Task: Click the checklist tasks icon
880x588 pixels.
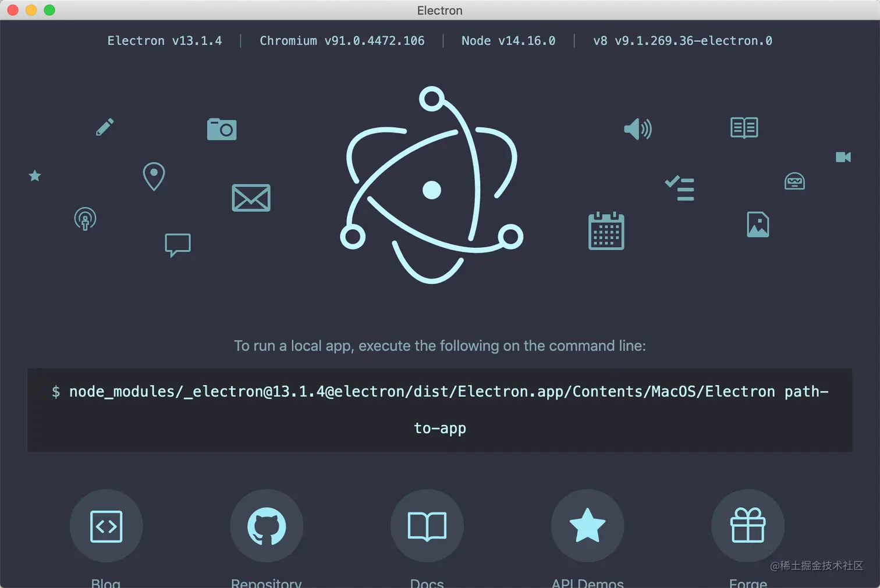Action: [x=680, y=188]
